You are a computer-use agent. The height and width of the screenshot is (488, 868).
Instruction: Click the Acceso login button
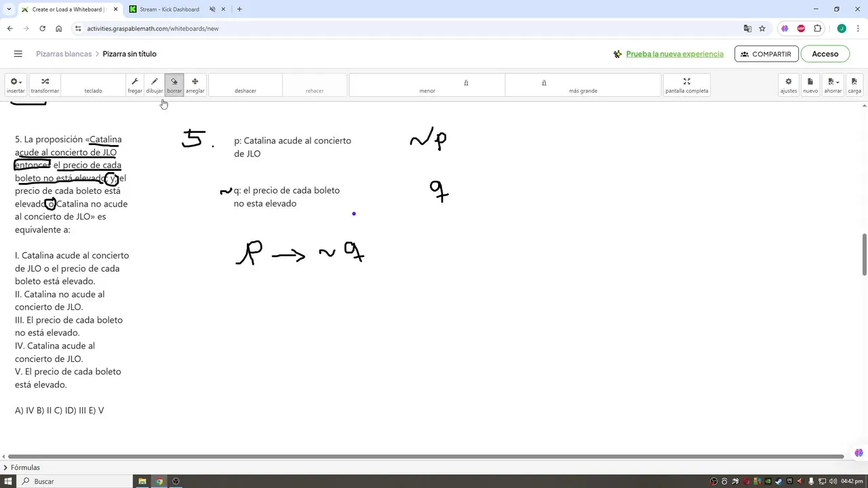click(x=825, y=54)
